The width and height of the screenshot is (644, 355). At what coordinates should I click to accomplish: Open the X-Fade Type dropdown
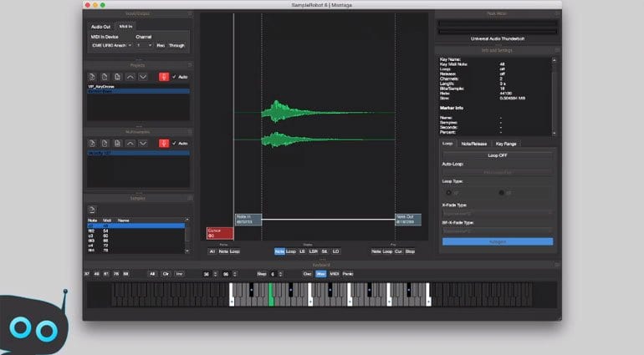498,213
